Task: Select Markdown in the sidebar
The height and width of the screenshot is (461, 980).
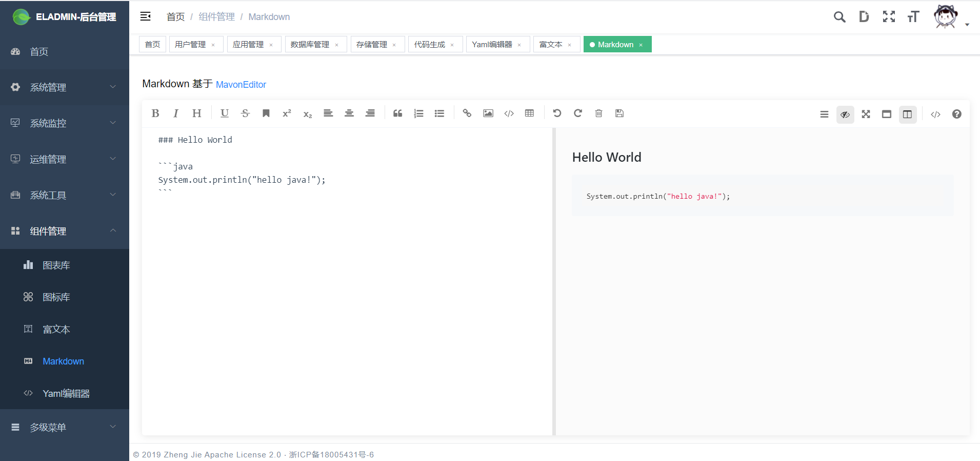Action: (65, 361)
